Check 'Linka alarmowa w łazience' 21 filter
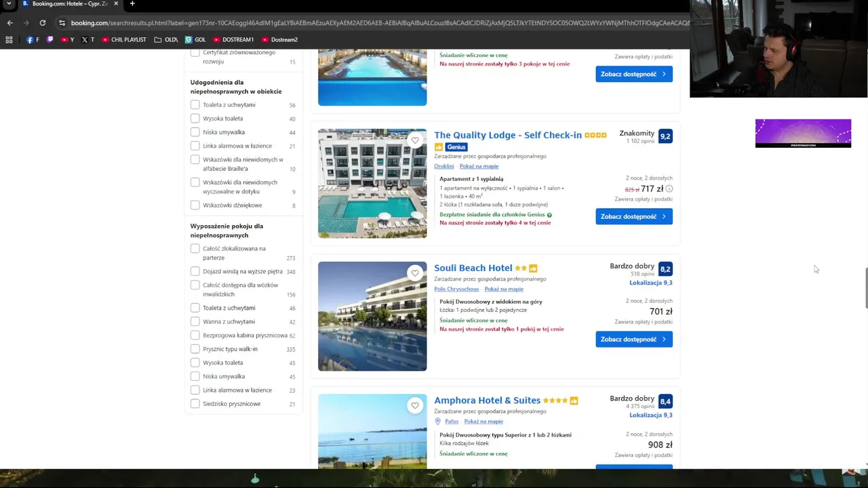The image size is (868, 488). (x=195, y=146)
